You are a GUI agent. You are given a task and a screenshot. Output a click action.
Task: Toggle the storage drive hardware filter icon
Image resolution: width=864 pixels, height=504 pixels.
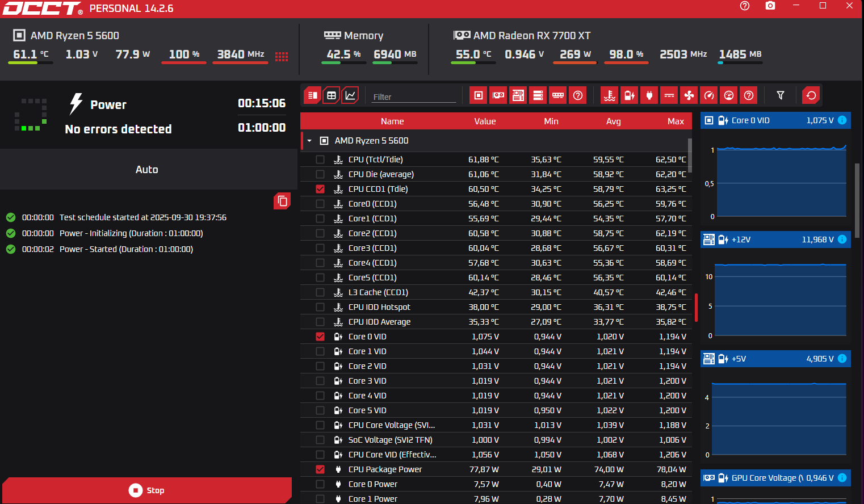click(x=538, y=95)
